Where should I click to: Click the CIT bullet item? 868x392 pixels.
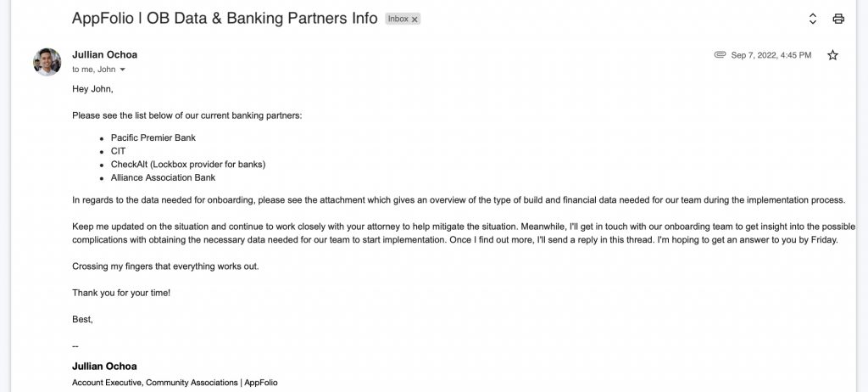pos(118,151)
